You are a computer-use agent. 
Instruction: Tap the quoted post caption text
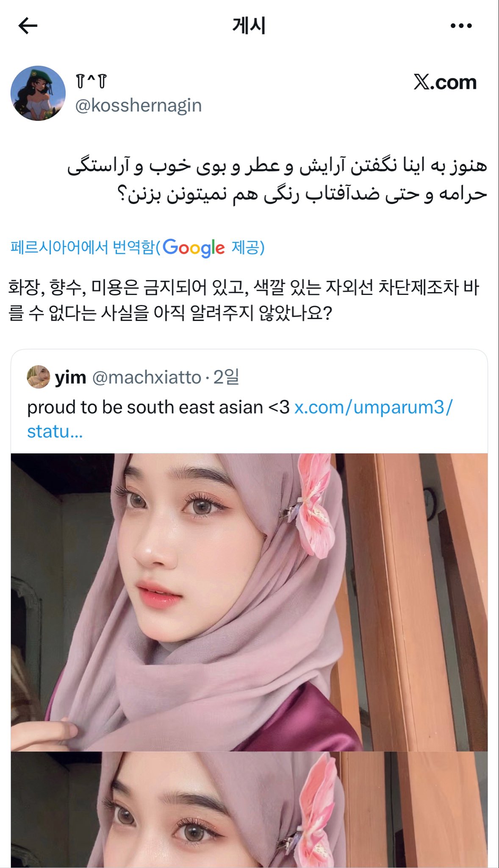click(x=158, y=407)
